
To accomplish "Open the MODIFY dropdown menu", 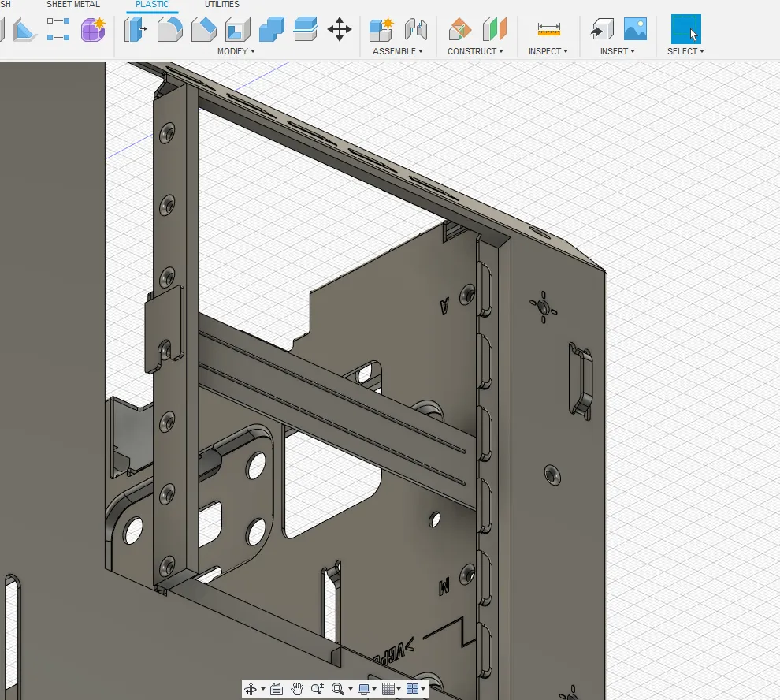I will (236, 51).
